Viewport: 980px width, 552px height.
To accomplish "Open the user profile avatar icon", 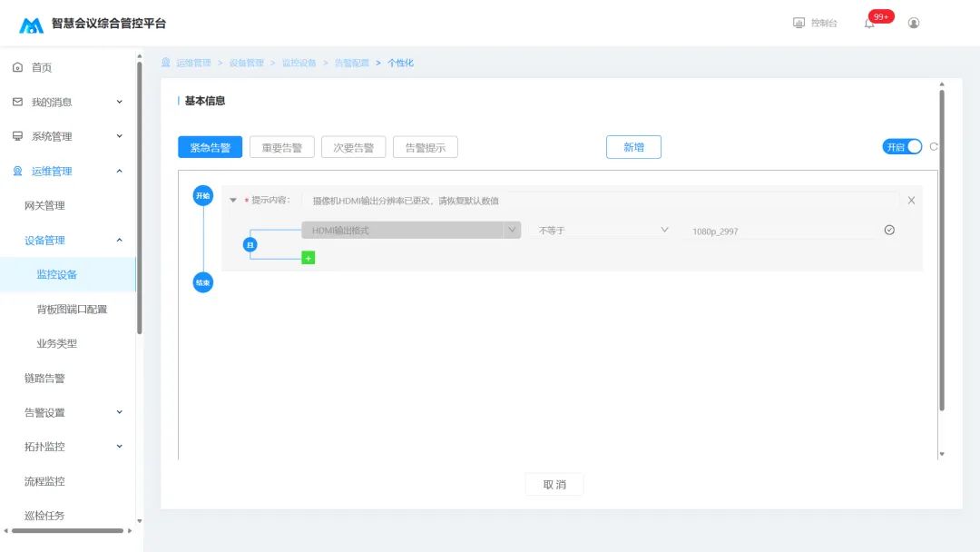I will pos(914,23).
